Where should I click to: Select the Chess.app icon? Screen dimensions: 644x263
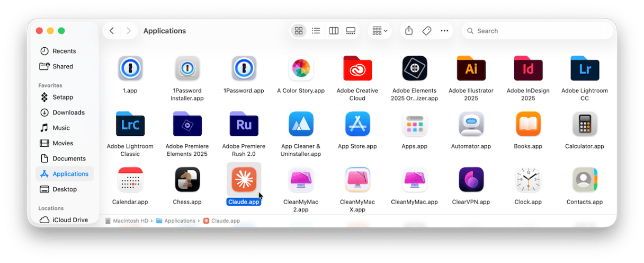click(187, 180)
